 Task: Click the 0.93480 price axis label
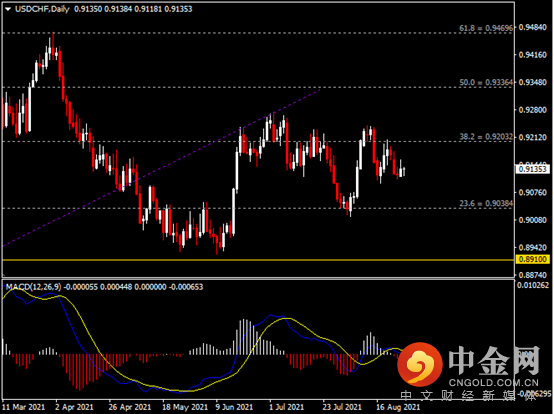[x=532, y=82]
